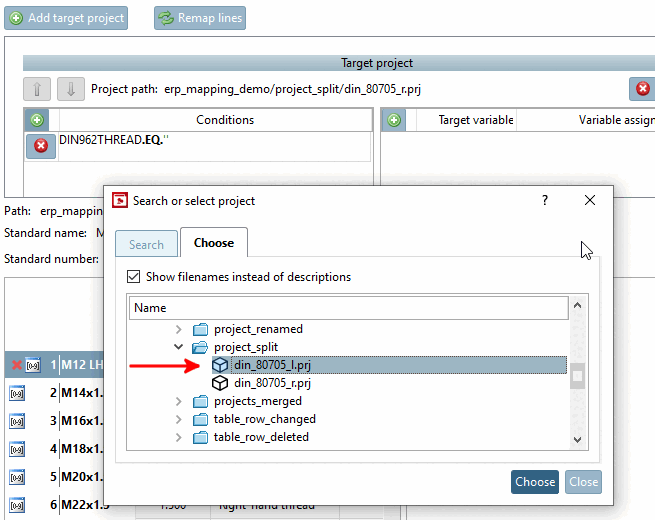The height and width of the screenshot is (520, 655).
Task: Select din_80705_l.prj project file icon
Action: (220, 365)
